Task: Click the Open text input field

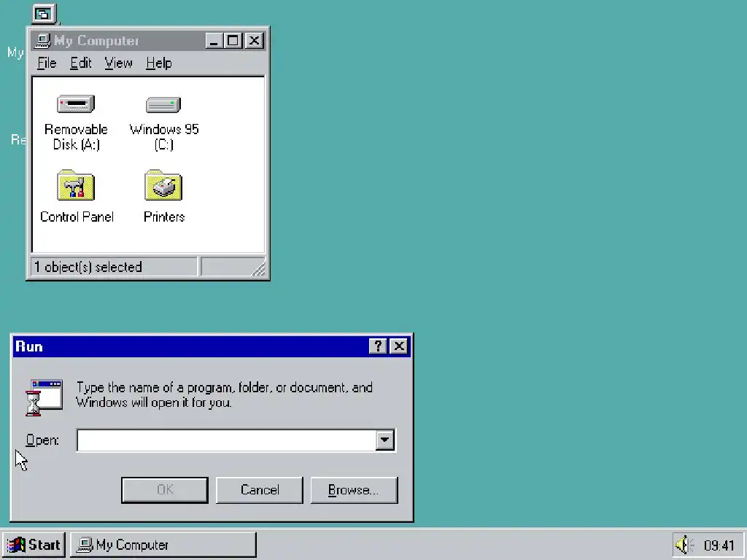Action: tap(226, 440)
